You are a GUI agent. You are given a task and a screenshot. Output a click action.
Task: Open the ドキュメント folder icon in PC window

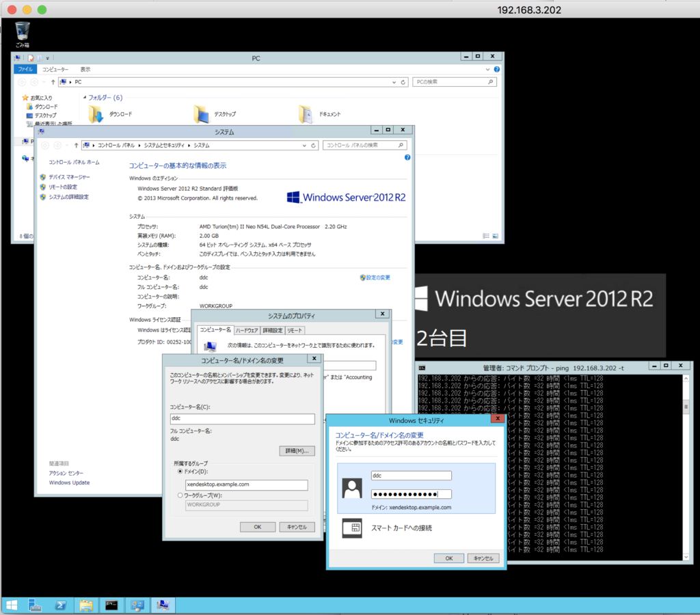pos(306,114)
